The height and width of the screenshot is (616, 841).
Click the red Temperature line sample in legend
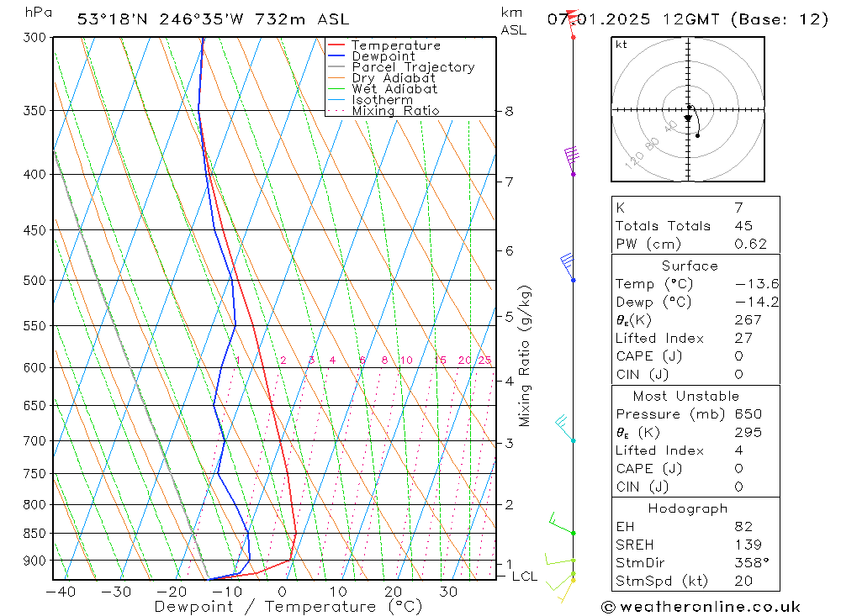point(336,45)
